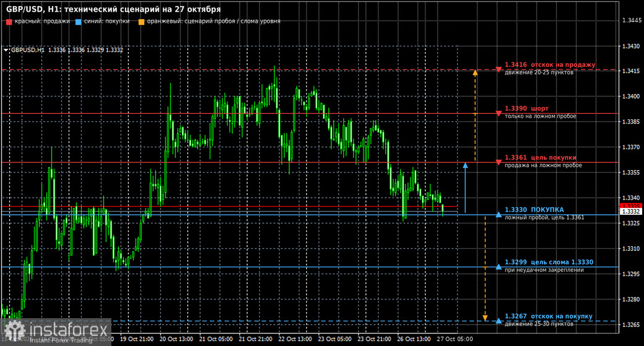Click the '1.3267 отскок на покупку' label

(x=549, y=316)
